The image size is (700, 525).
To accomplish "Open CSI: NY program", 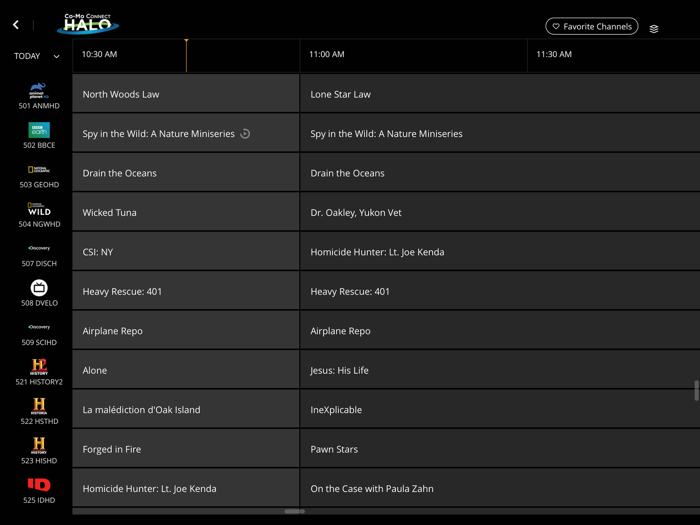I will click(186, 251).
